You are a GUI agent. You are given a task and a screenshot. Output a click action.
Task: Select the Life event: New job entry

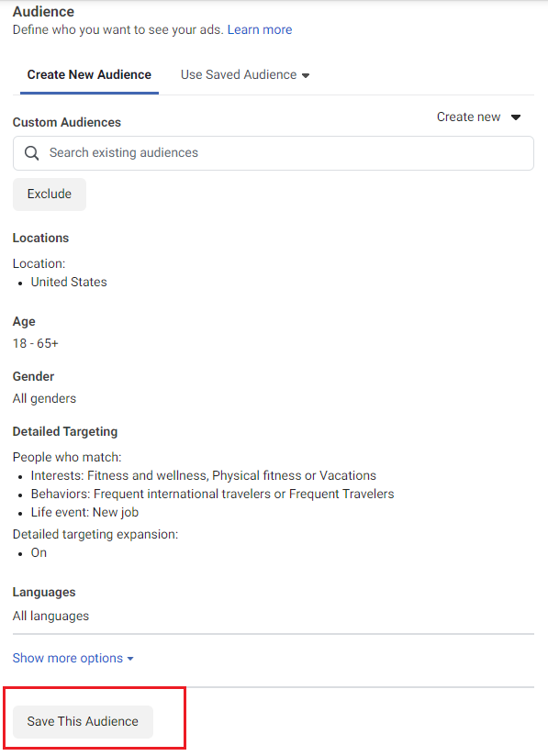tap(84, 513)
